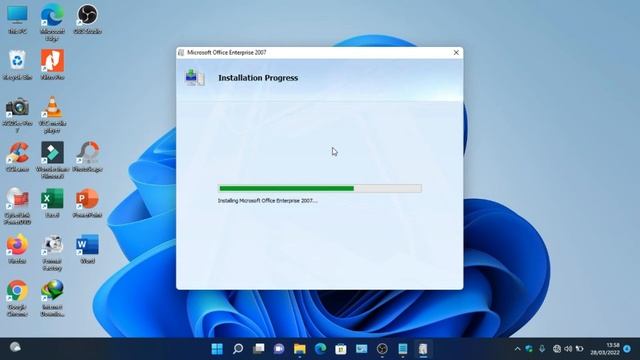Open CCleaner desktop shortcut
Viewport: 640px width, 360px height.
[x=17, y=157]
